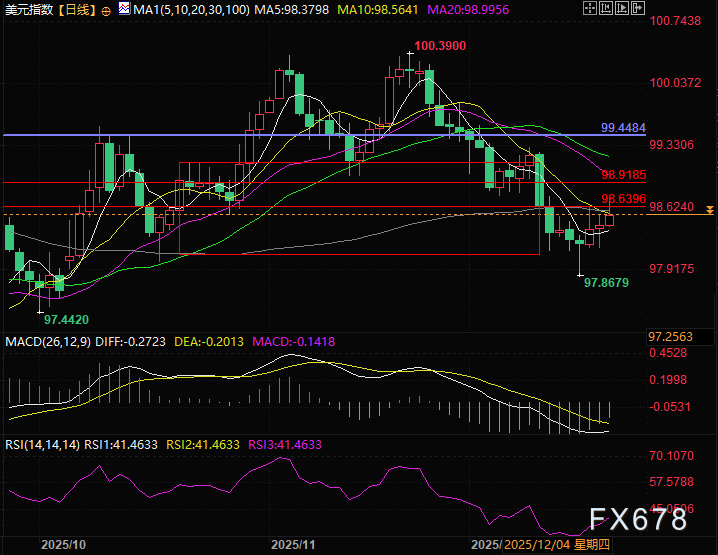Click the 97.4420 low price label
This screenshot has width=718, height=555.
click(x=66, y=319)
